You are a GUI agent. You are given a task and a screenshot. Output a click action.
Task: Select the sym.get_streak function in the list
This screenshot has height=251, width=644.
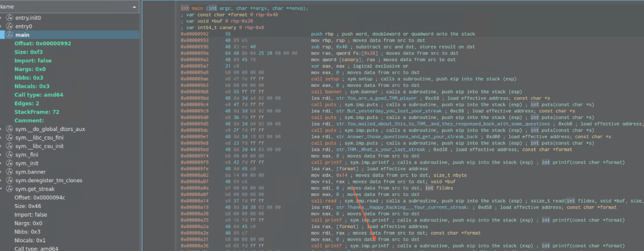point(34,189)
